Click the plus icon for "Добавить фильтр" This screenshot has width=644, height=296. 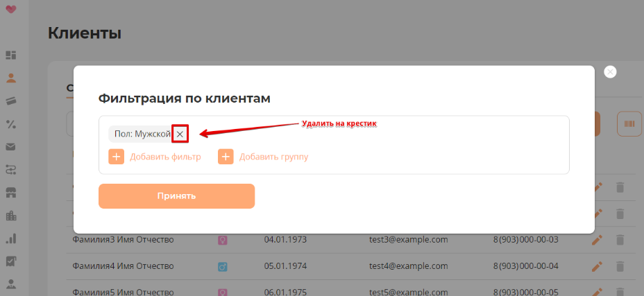click(x=117, y=157)
